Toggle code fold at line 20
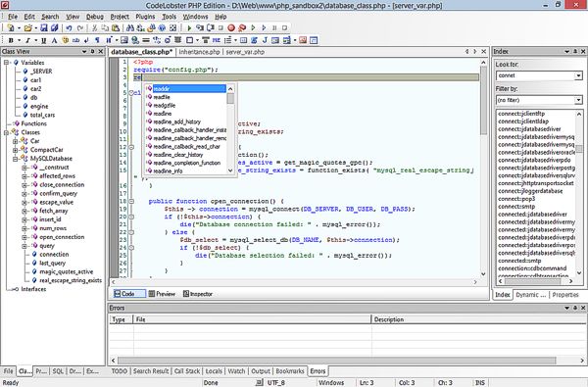 [131, 217]
